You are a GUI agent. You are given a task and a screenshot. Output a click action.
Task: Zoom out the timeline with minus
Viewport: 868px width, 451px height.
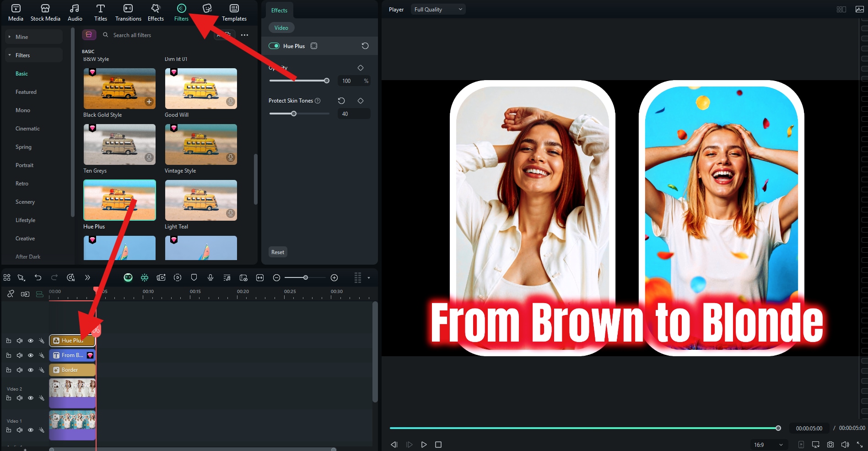[x=276, y=277]
